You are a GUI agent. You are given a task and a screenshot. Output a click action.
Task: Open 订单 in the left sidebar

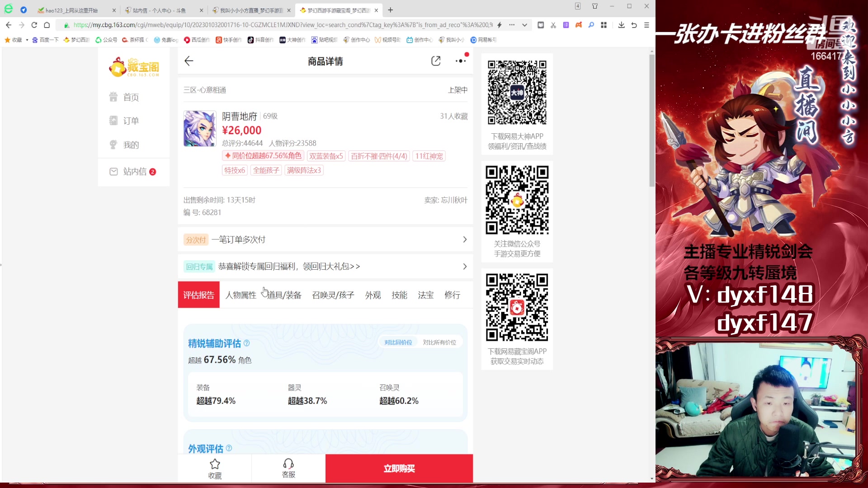coord(124,121)
